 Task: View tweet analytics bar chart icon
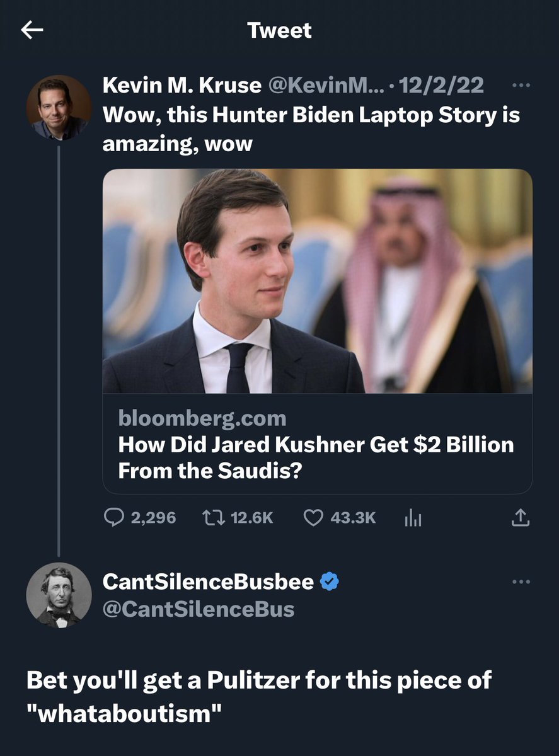coord(412,518)
